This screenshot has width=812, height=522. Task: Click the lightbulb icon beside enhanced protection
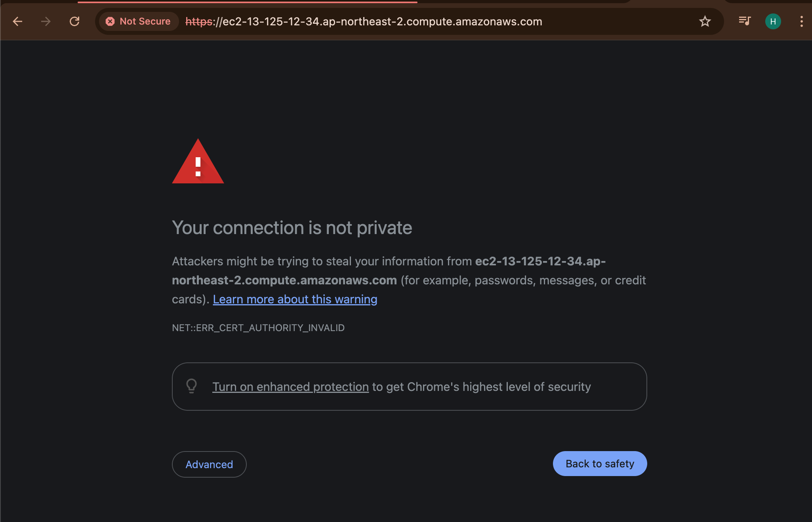[x=192, y=386]
